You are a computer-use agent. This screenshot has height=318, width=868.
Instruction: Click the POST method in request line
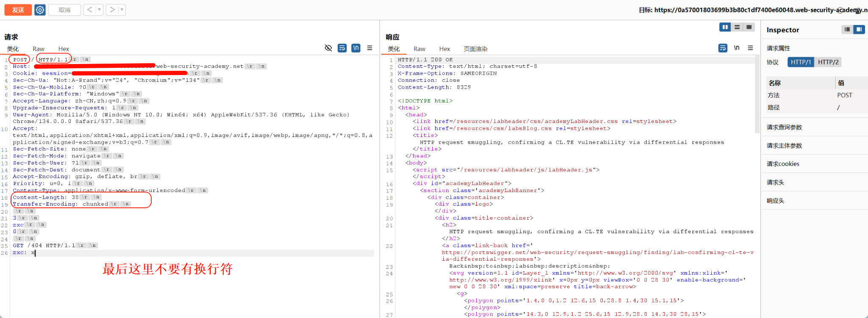tap(20, 59)
